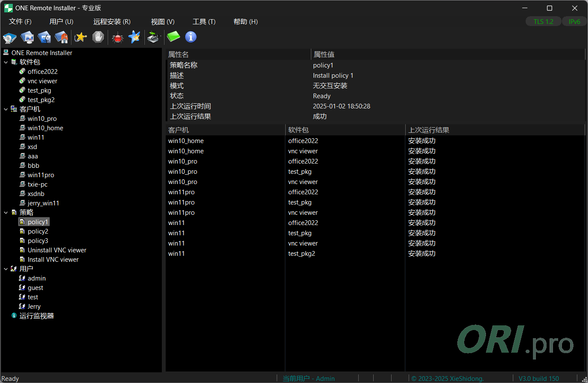Click the txie-pc client computer icon
This screenshot has width=588, height=383.
(x=22, y=184)
